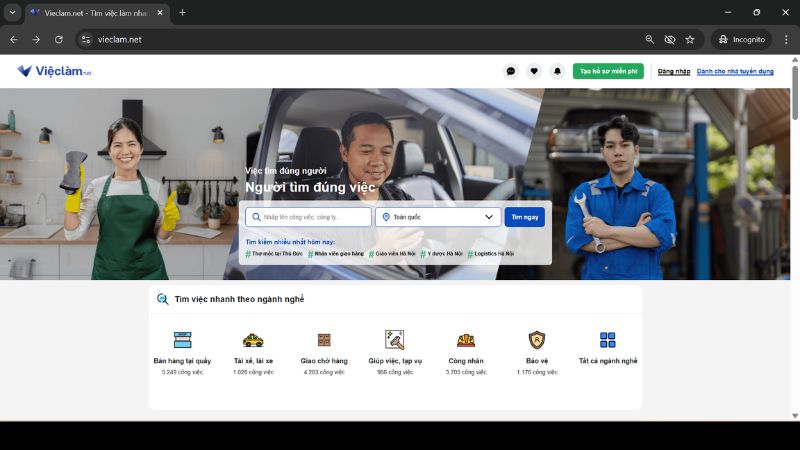Select Giúp việc, tạp vụ icon
This screenshot has height=450, width=800.
coord(394,340)
